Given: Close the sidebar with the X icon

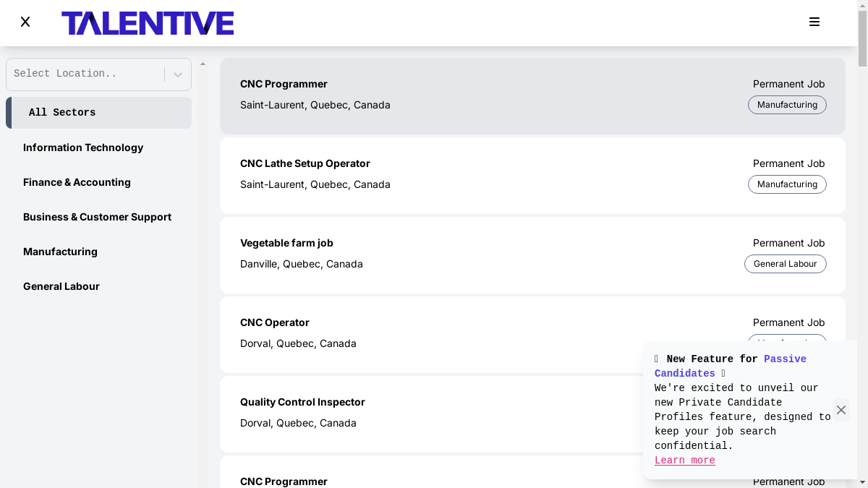Looking at the screenshot, I should click(25, 22).
